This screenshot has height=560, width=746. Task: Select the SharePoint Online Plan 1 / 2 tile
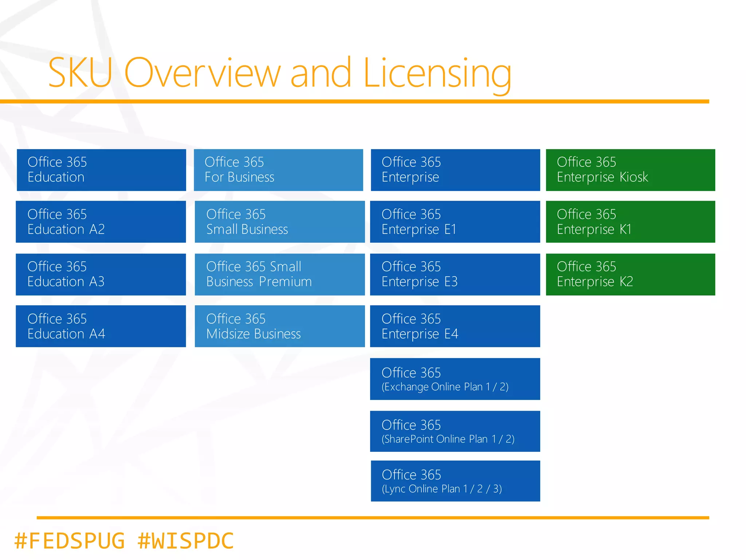[455, 431]
